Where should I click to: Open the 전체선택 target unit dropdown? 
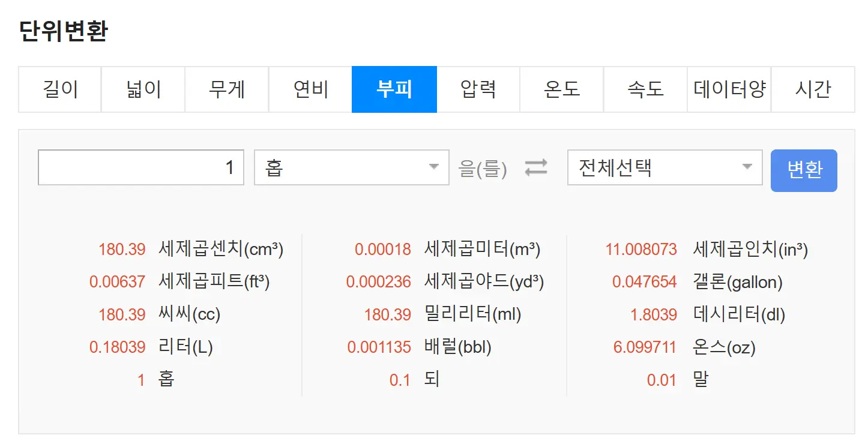[x=665, y=168]
